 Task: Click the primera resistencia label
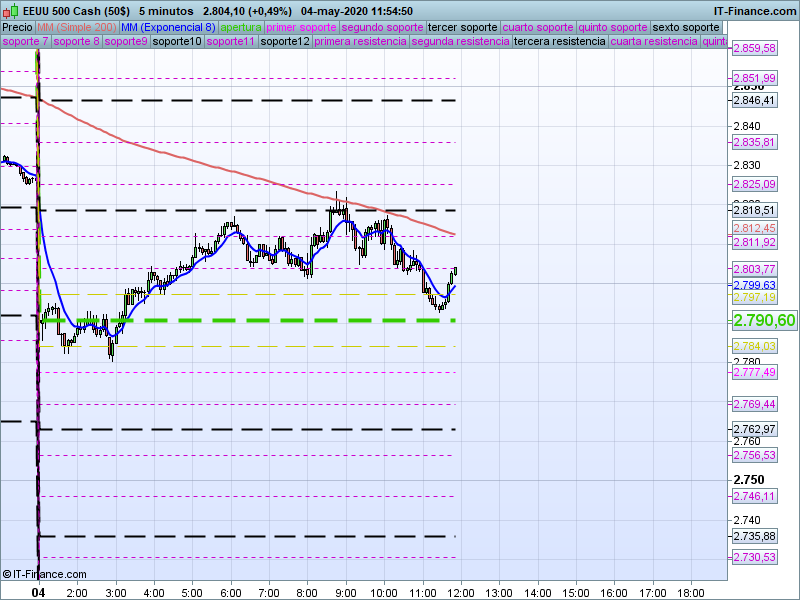coord(360,42)
